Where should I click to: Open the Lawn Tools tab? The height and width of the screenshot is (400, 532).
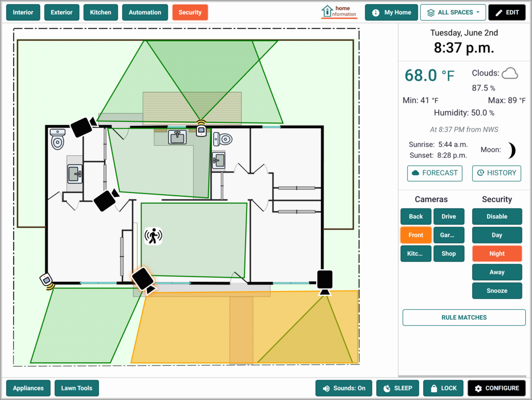point(77,388)
